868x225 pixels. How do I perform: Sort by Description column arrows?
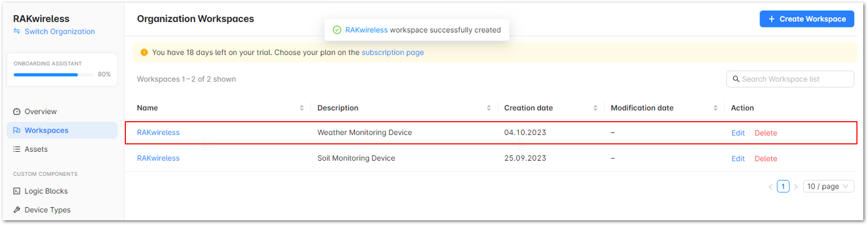[489, 108]
